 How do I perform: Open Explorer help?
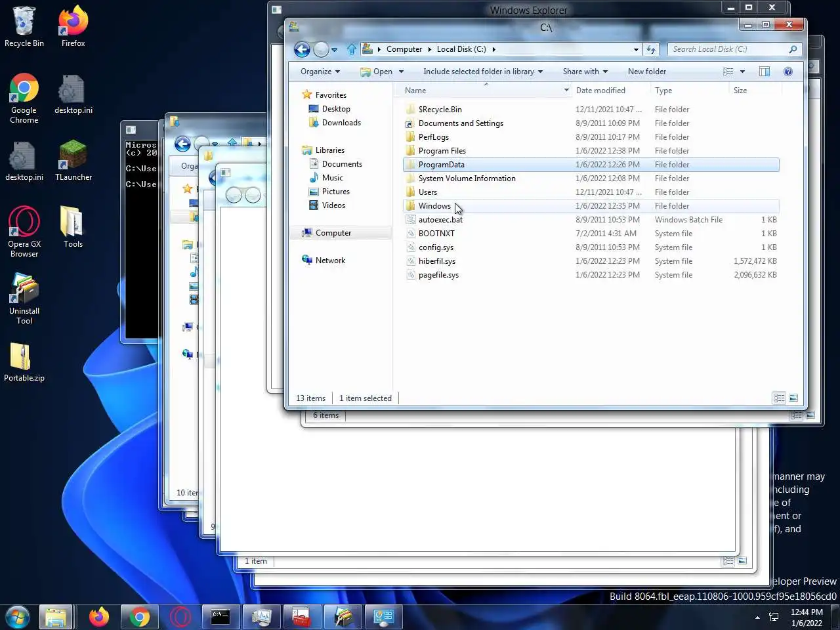[x=788, y=72]
